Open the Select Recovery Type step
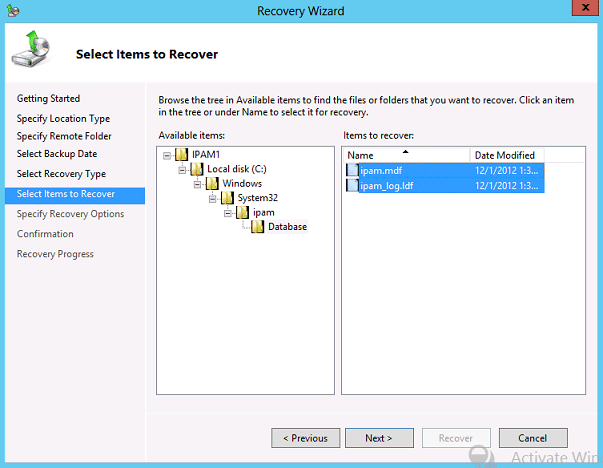Viewport: 603px width, 468px height. (x=61, y=174)
